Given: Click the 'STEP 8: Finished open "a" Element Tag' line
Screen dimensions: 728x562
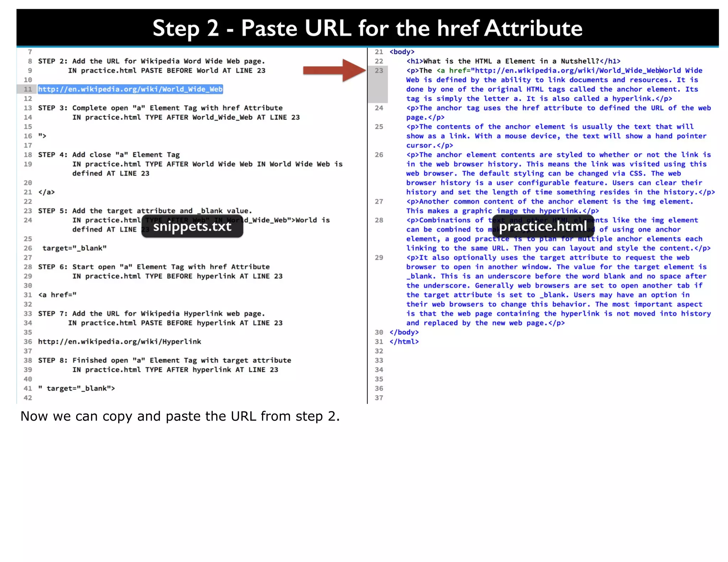Looking at the screenshot, I should pyautogui.click(x=165, y=360).
